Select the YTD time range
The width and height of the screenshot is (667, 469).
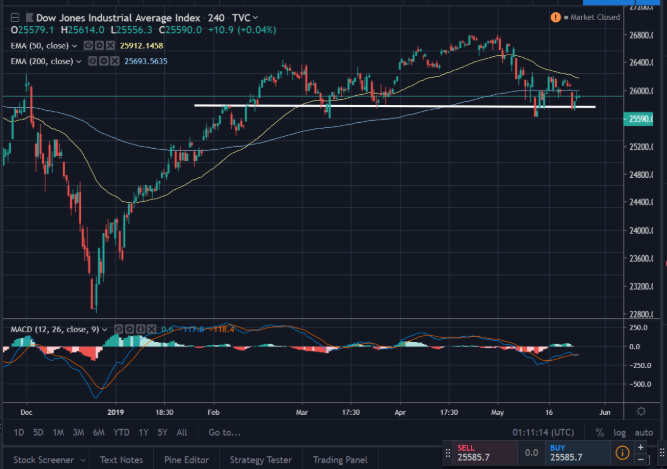[121, 432]
